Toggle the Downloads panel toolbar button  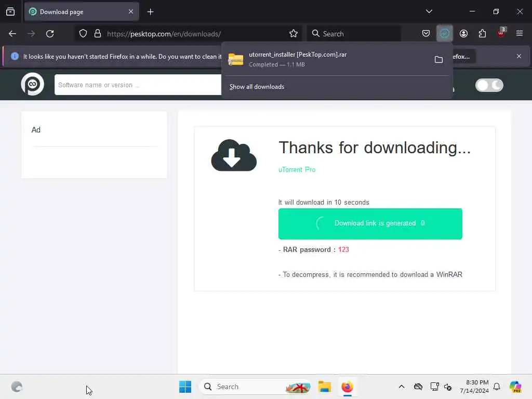(445, 34)
